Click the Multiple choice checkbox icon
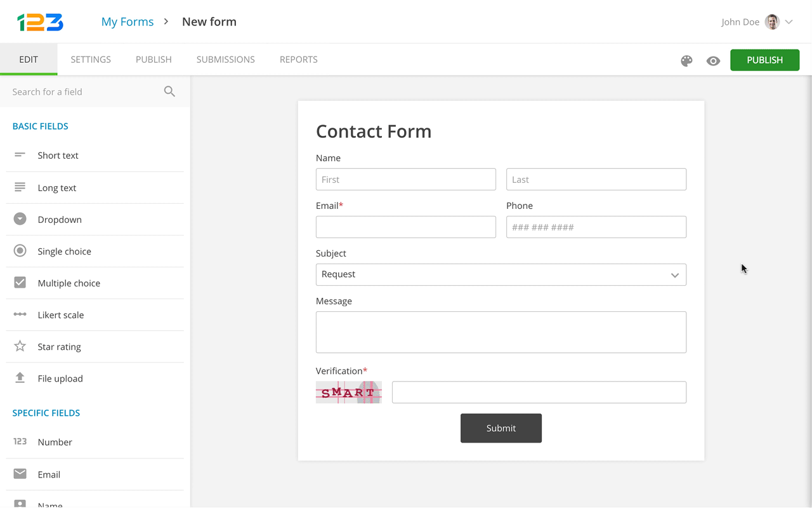This screenshot has width=812, height=508. [x=20, y=283]
